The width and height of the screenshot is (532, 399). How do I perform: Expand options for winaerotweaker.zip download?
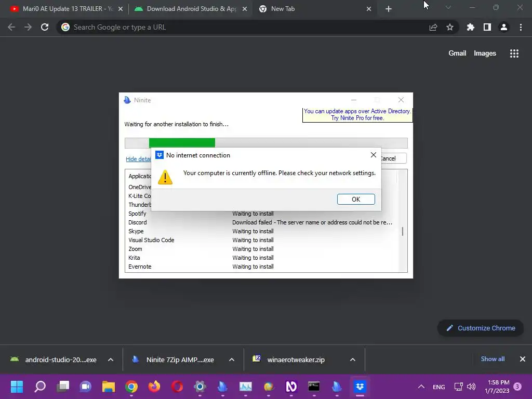(353, 360)
